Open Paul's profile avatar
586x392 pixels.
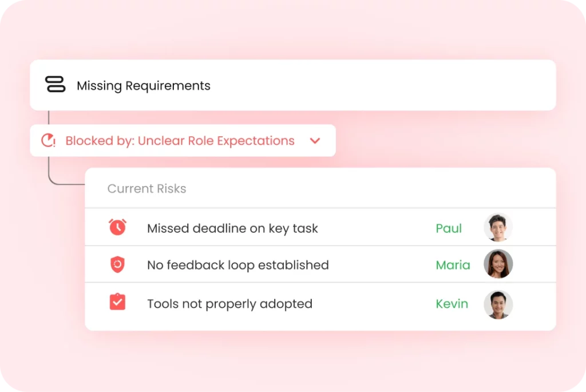tap(498, 228)
